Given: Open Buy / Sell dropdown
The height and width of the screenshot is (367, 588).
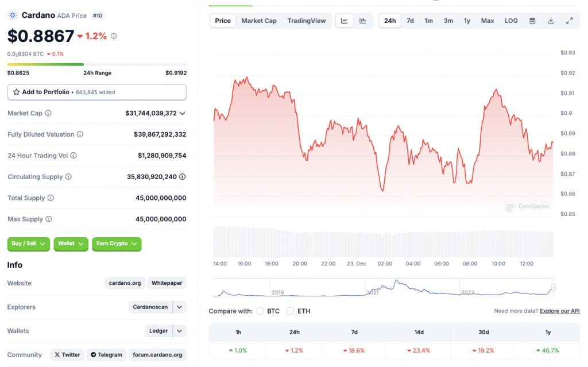Looking at the screenshot, I should [29, 244].
